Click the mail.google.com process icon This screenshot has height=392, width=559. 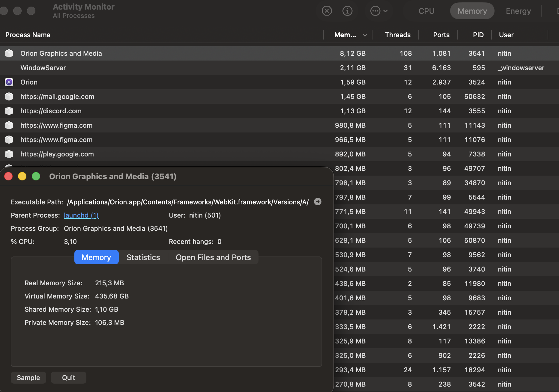pos(9,97)
